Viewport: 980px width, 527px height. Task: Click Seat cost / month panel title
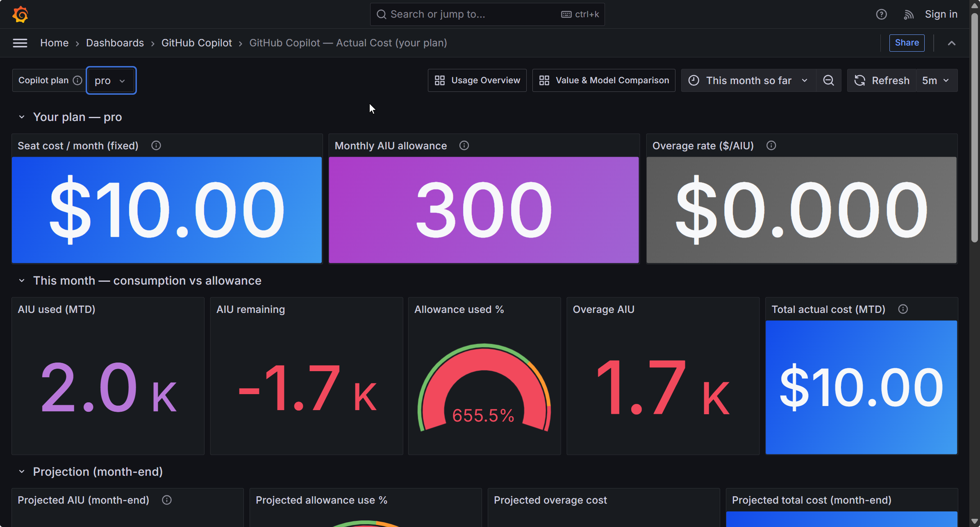(x=78, y=146)
